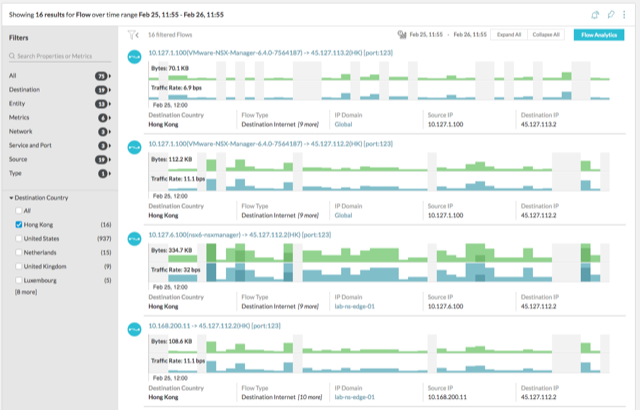Expand the Destination filter category
Screen dimensions: 640x410
pos(110,90)
